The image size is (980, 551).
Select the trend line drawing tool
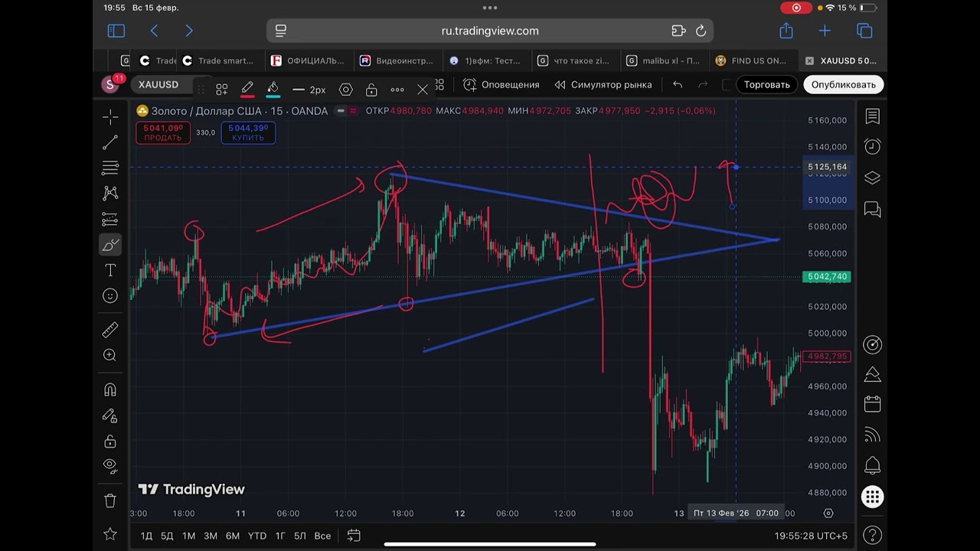(110, 142)
